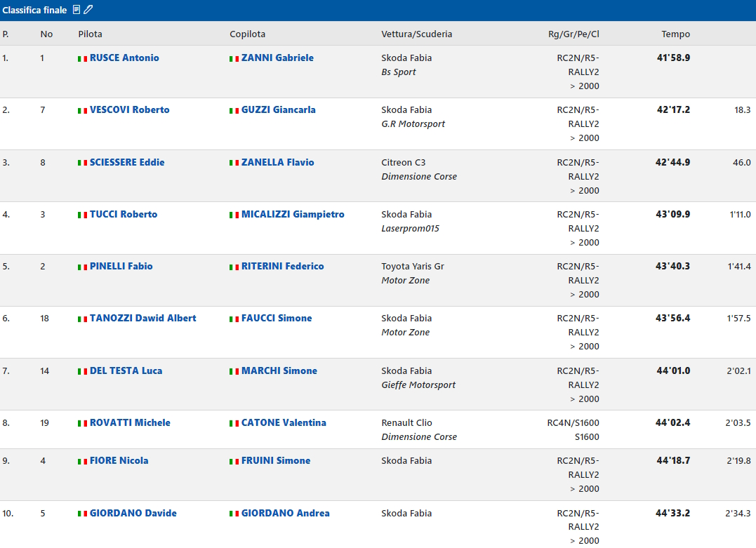756x548 pixels.
Task: Click co-driver RITERINI Federico
Action: point(282,266)
